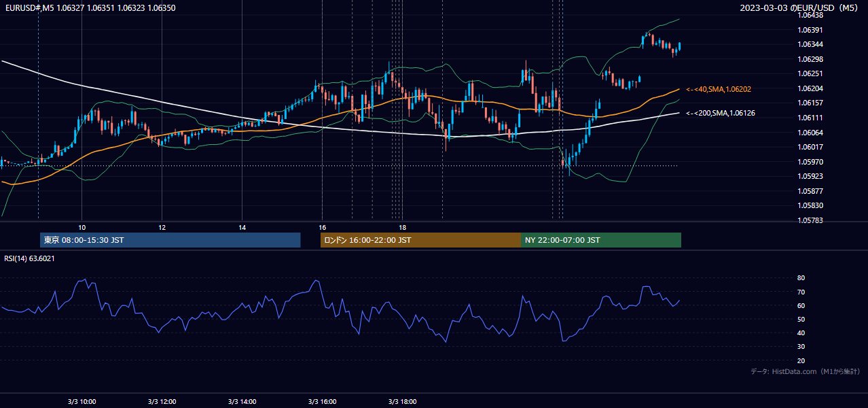Viewport: 868px width, 408px height.
Task: Click price axis value 1.05830
Action: pyautogui.click(x=810, y=205)
